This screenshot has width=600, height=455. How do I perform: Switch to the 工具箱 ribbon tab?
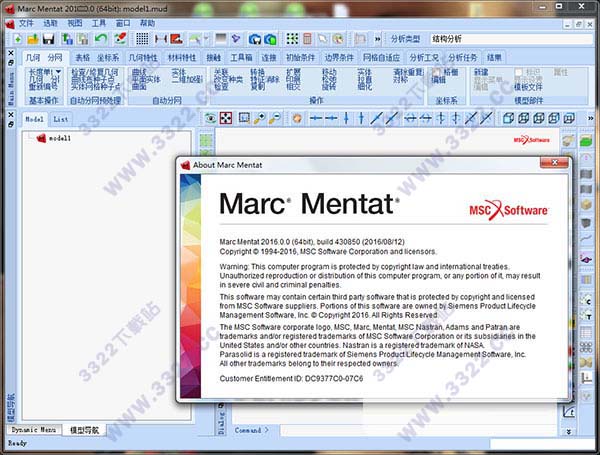241,58
